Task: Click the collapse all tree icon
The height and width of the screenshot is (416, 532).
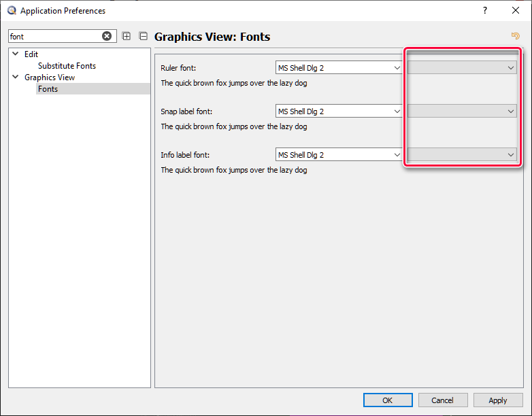Action: point(143,37)
